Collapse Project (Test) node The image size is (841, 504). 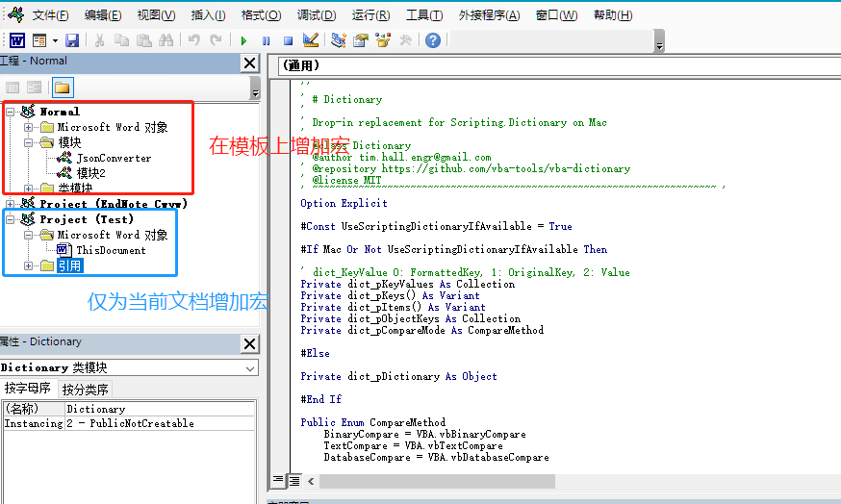point(11,220)
